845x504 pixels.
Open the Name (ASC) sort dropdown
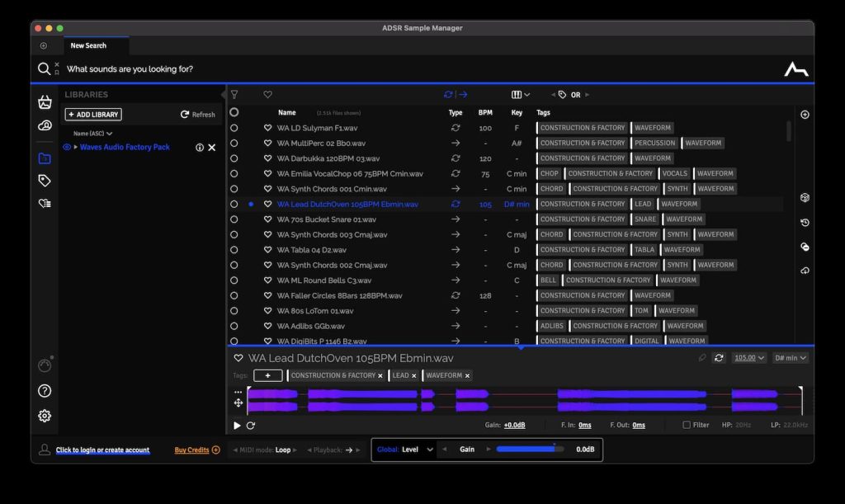(92, 134)
